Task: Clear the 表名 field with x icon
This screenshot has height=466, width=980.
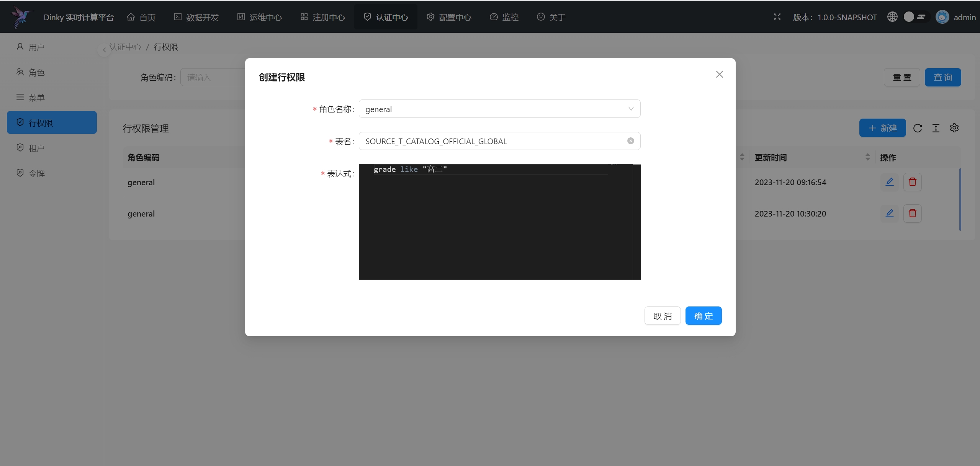Action: (x=631, y=141)
